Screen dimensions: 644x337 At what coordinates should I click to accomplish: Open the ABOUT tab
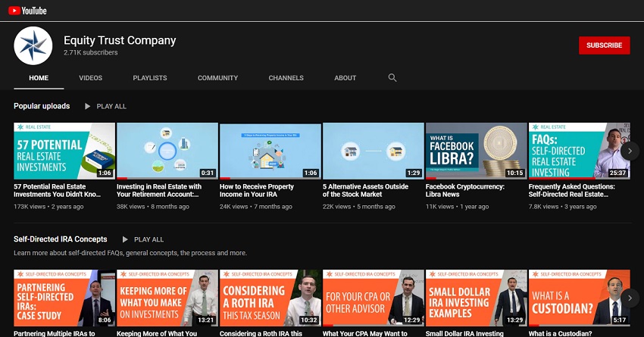(x=345, y=77)
